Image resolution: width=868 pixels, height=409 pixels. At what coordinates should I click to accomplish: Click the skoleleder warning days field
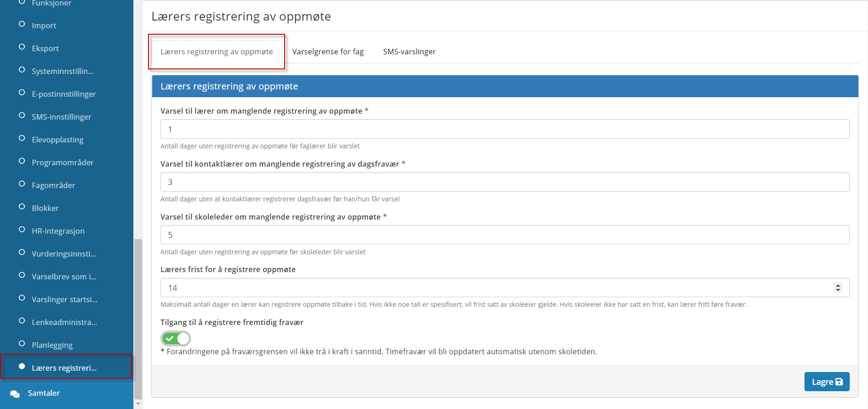[505, 235]
